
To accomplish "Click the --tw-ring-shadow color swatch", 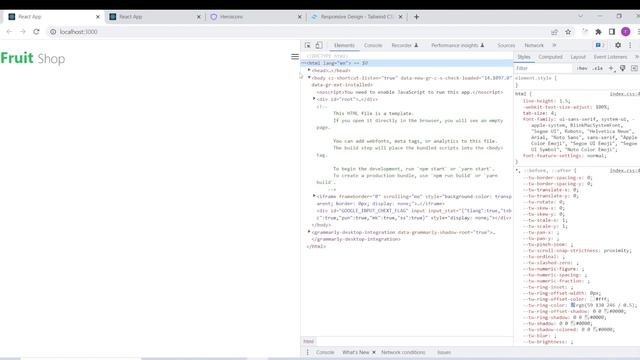I will pos(586,317).
